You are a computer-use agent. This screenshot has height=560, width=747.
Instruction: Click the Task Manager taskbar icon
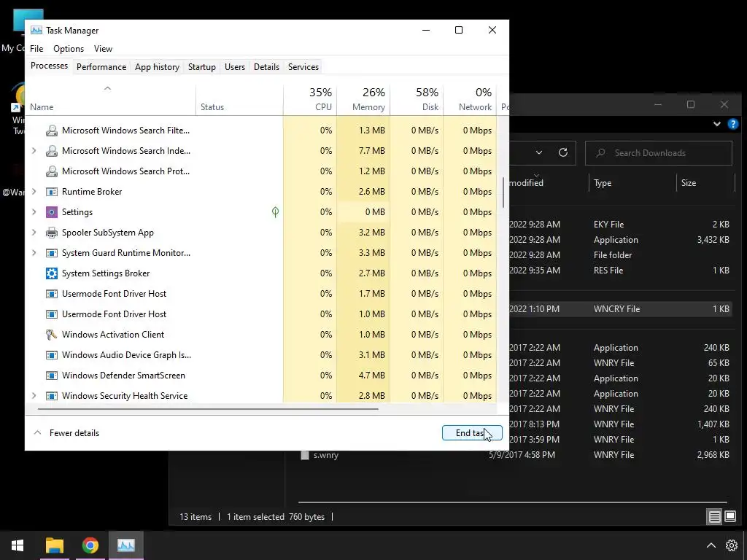[x=125, y=545]
